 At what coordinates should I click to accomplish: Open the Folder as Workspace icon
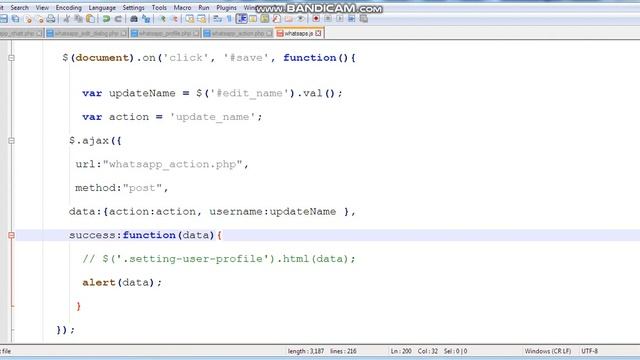pos(289,19)
